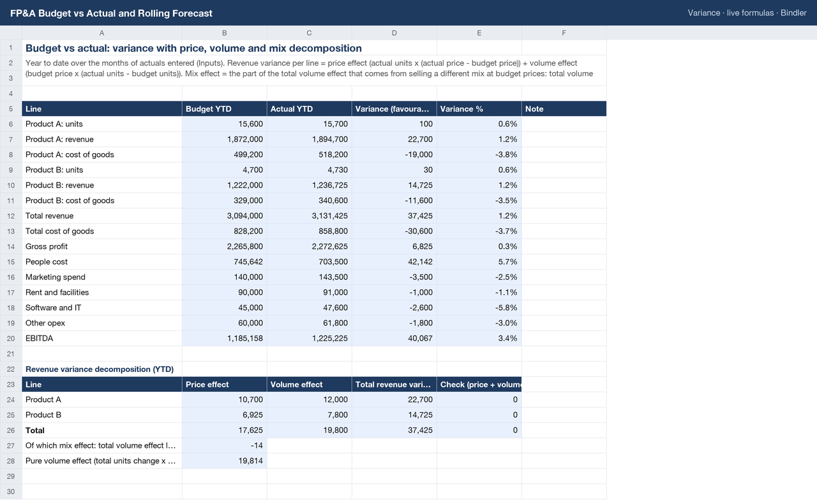817x504 pixels.
Task: Select Rent and facilities actual 91,000
Action: click(310, 292)
